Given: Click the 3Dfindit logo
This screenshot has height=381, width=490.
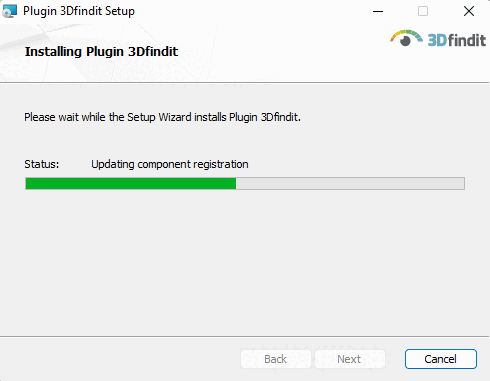Looking at the screenshot, I should coord(438,38).
